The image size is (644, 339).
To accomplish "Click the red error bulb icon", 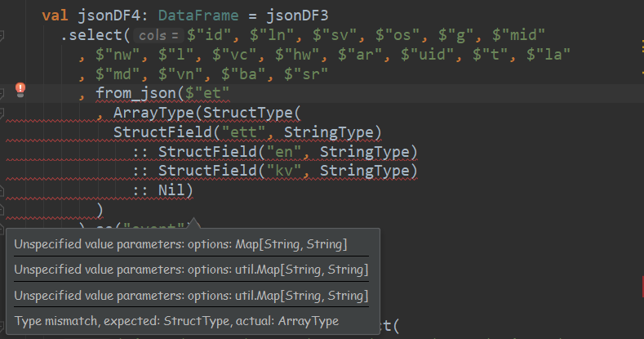I will pyautogui.click(x=22, y=89).
